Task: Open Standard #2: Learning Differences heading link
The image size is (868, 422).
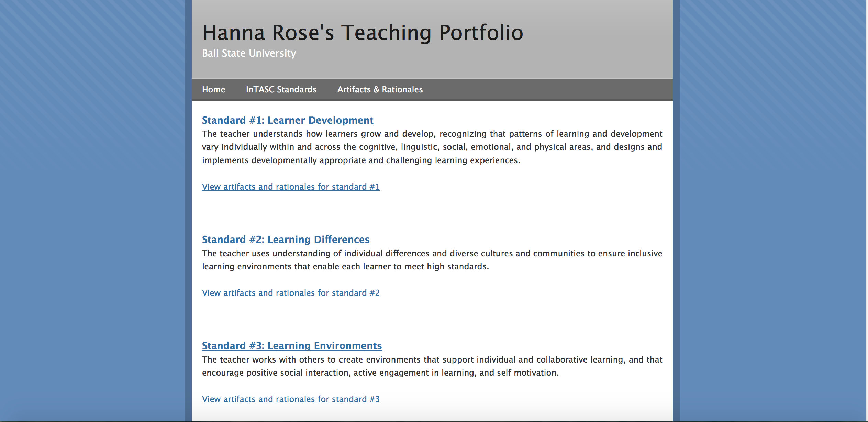Action: (286, 240)
